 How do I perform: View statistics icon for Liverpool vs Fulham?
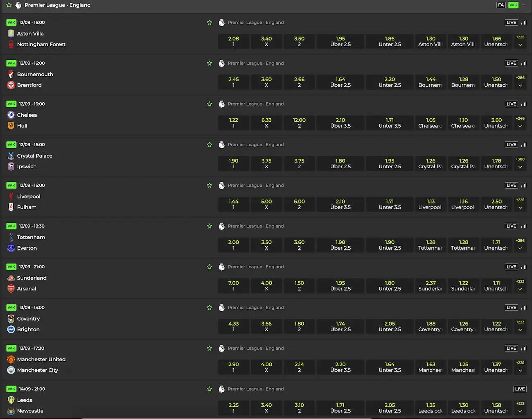point(524,186)
